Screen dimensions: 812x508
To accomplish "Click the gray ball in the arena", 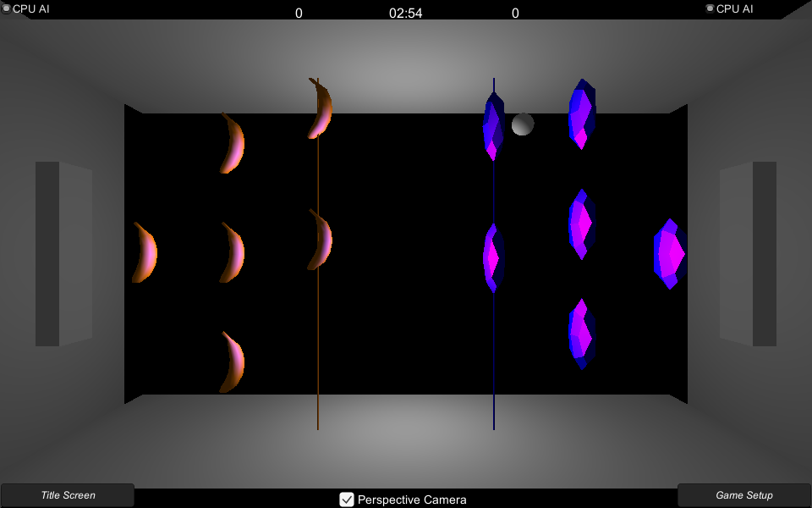I will pos(523,124).
